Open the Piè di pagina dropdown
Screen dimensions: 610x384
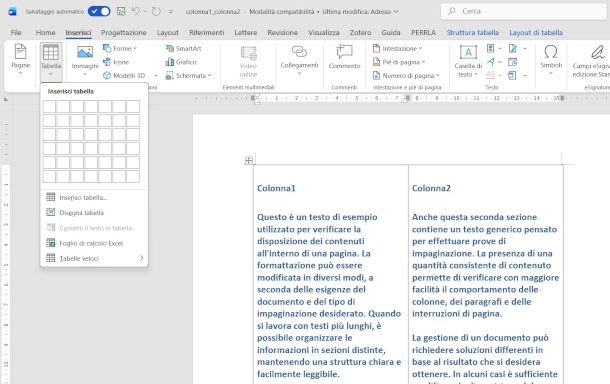[399, 62]
